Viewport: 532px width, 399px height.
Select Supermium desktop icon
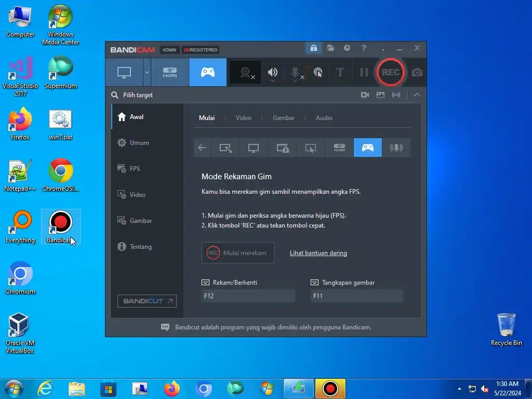point(60,73)
